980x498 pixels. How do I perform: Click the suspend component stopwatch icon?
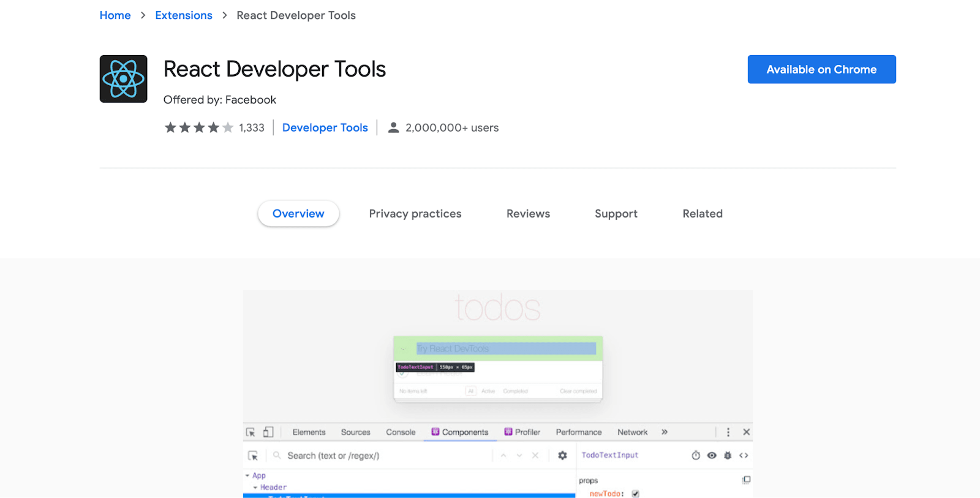point(696,455)
